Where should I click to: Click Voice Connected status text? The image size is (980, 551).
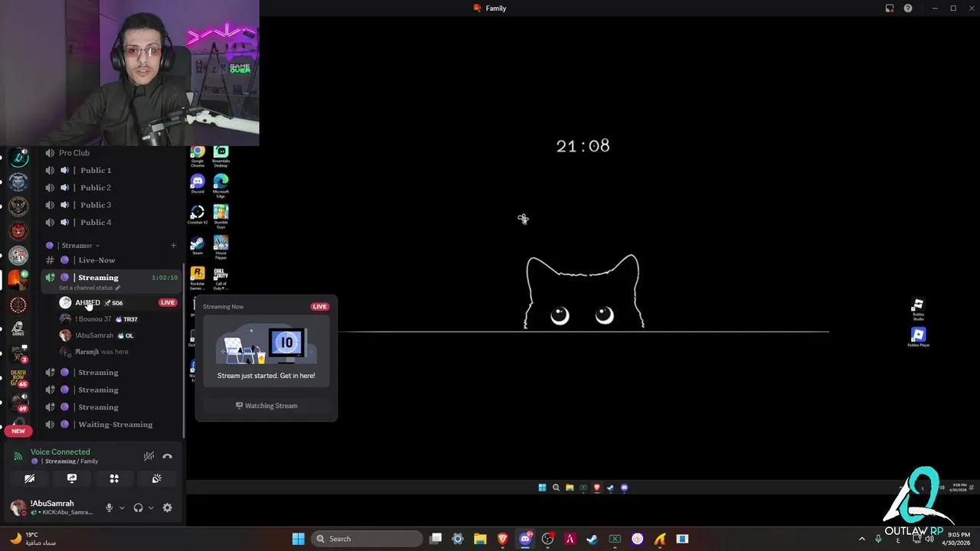pyautogui.click(x=60, y=452)
